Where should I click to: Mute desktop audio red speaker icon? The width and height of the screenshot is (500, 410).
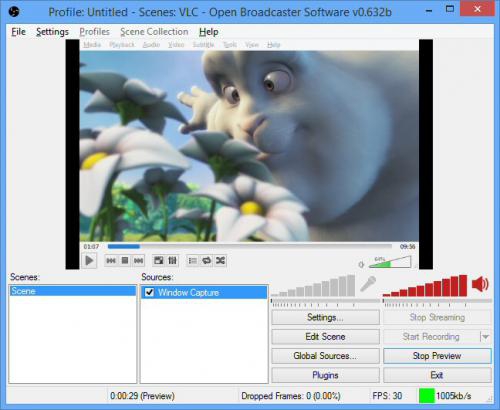[x=480, y=284]
